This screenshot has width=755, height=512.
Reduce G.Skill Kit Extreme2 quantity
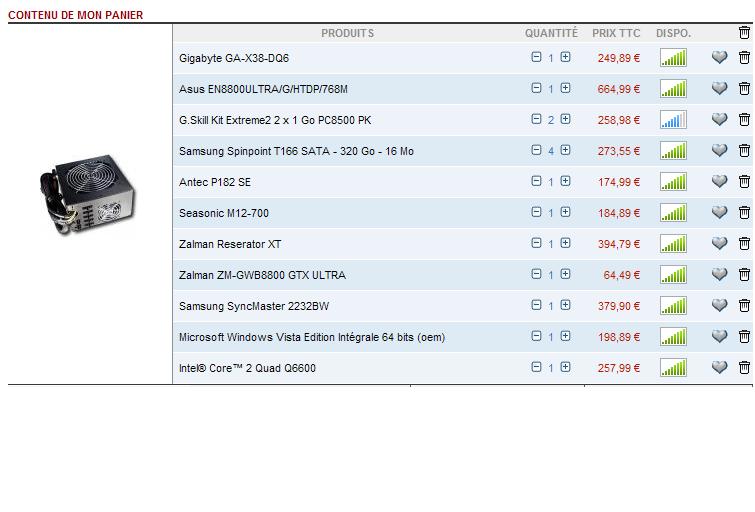[536, 119]
